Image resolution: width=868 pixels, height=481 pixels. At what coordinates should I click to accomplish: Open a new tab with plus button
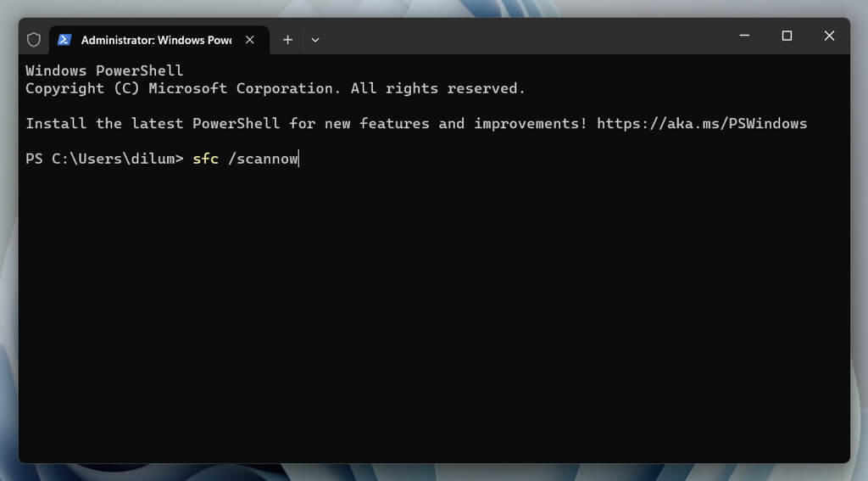(287, 40)
